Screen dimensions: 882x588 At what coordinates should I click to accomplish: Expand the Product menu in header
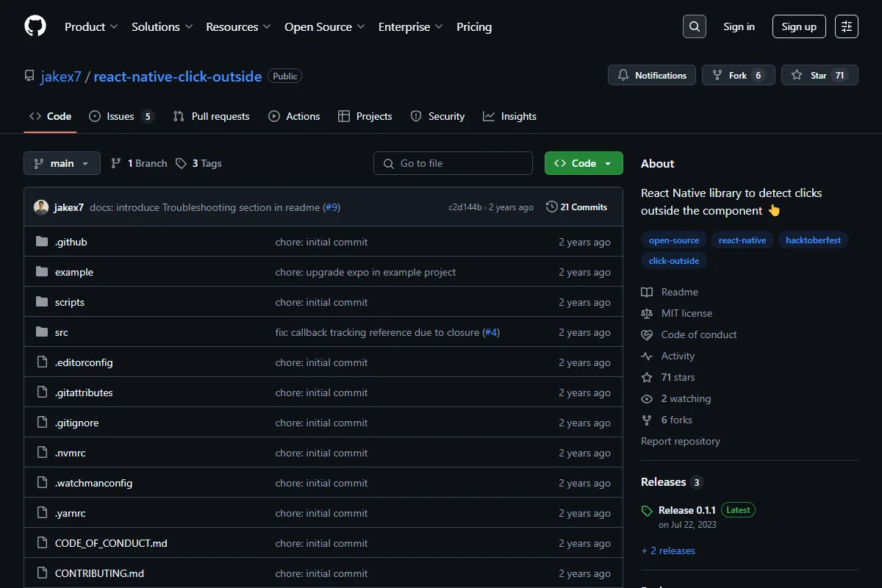tap(91, 26)
